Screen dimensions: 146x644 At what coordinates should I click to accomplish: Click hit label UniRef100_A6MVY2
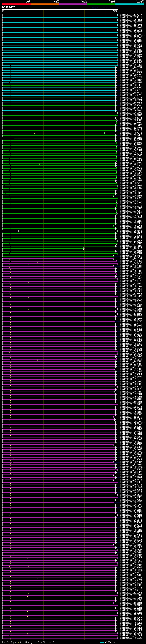tap(131, 140)
